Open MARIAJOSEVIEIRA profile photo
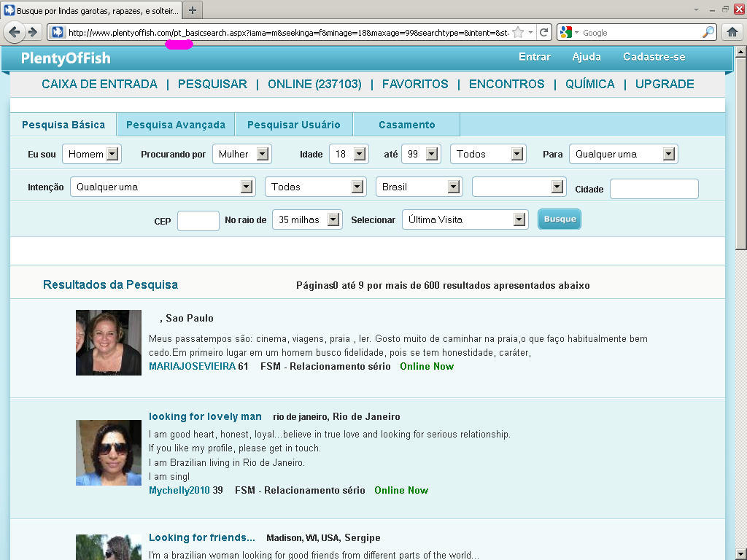747x560 pixels. coord(109,343)
